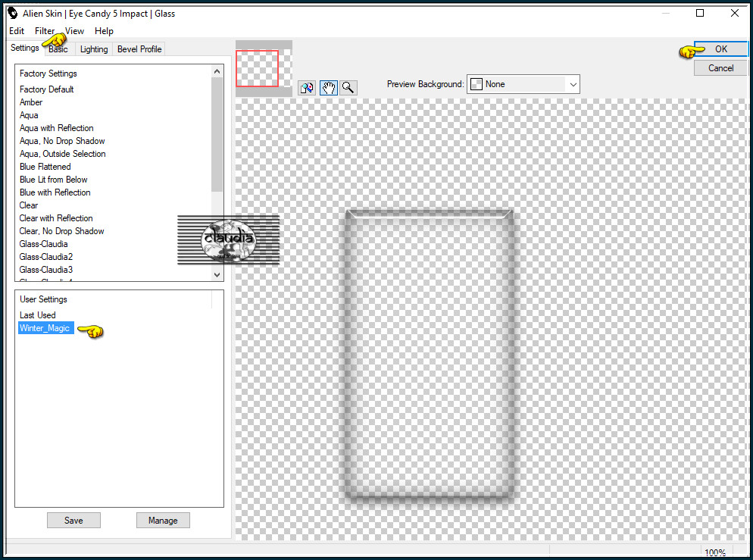Image resolution: width=753 pixels, height=560 pixels.
Task: Select Blue with Reflection preset
Action: point(55,192)
